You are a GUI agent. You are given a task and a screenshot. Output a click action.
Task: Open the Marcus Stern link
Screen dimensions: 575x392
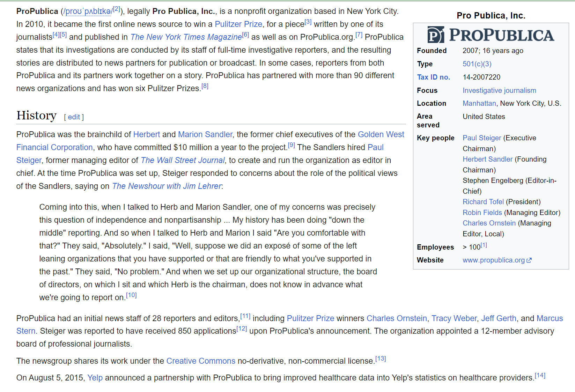[550, 318]
